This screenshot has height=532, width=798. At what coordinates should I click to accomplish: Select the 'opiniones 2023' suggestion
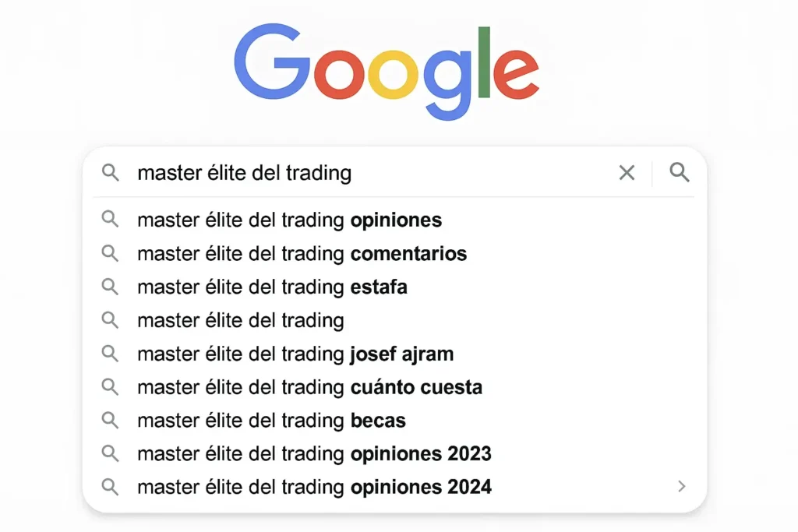pyautogui.click(x=314, y=454)
